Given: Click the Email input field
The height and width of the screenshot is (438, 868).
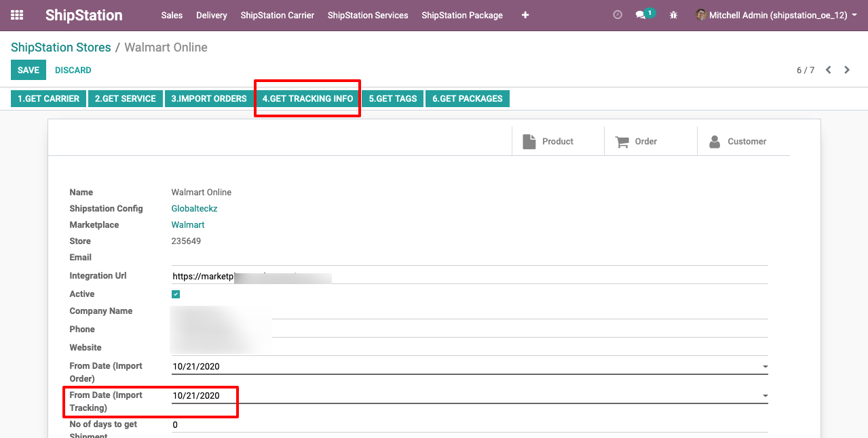Looking at the screenshot, I should [470, 258].
